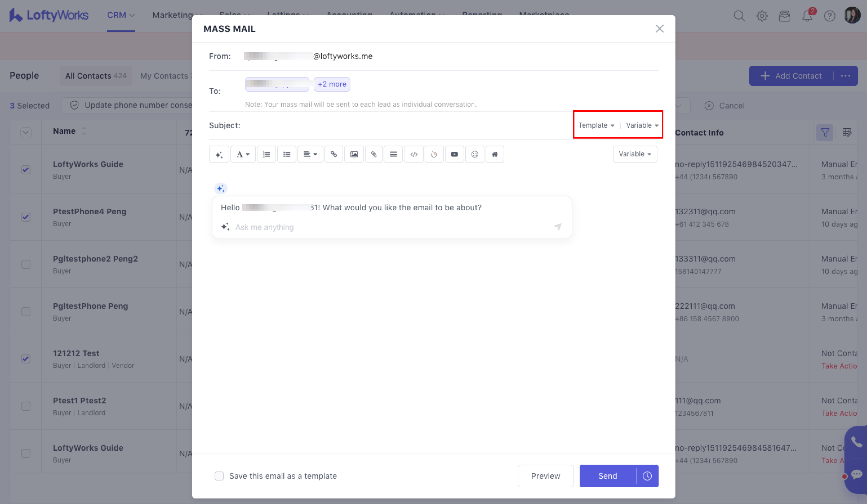Check "Save this email as a template"
Image resolution: width=867 pixels, height=504 pixels.
219,476
